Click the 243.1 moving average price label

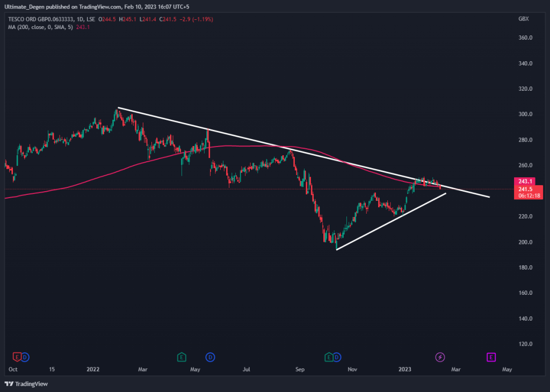tap(525, 182)
